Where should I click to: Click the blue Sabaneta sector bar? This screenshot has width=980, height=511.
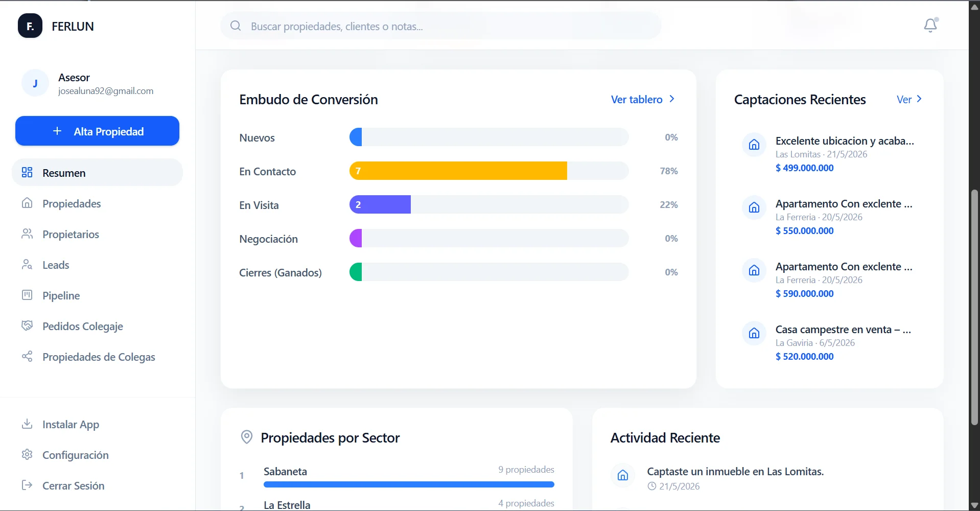409,484
